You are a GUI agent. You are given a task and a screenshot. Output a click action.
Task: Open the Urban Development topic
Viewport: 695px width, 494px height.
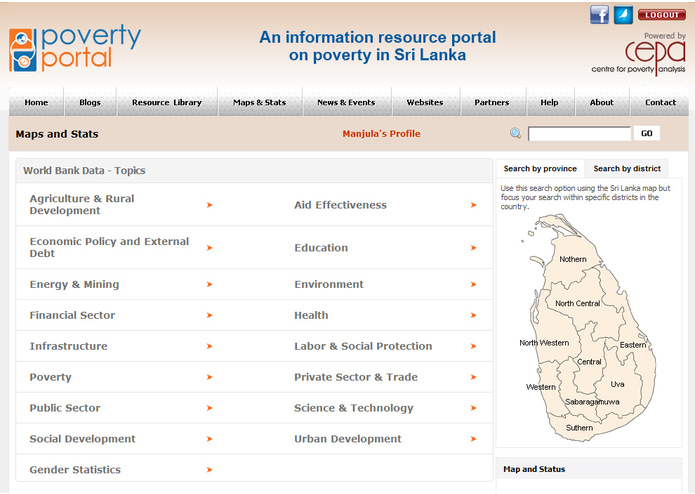[x=348, y=439]
